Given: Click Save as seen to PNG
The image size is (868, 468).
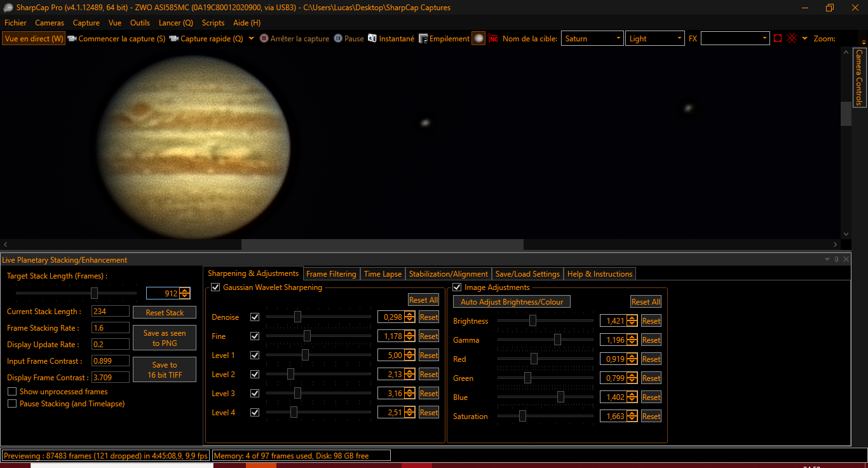Looking at the screenshot, I should coord(165,338).
